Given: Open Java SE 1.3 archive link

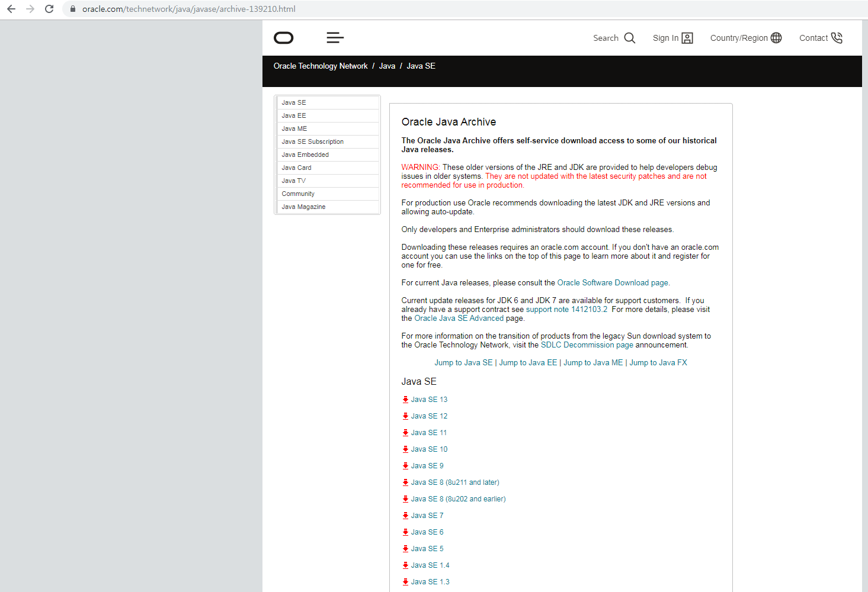Looking at the screenshot, I should pos(430,582).
